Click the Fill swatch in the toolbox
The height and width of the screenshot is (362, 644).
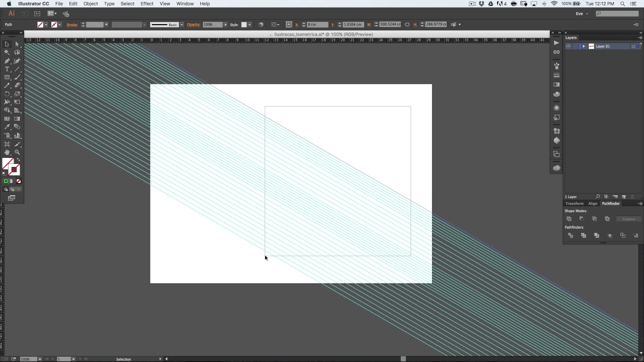coord(8,164)
